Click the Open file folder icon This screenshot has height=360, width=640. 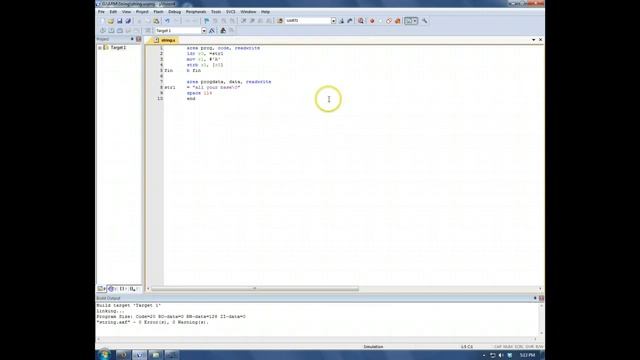[111, 21]
